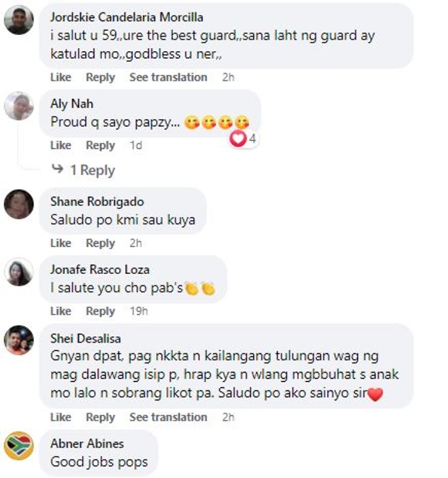Like Shei Desalisa's comment
448x478 pixels.
[x=61, y=417]
